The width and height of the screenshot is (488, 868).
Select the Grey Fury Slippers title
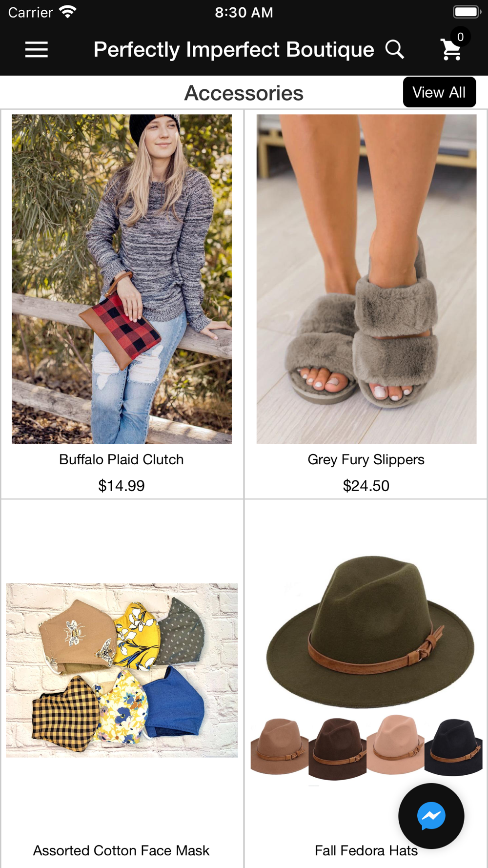[x=366, y=460]
